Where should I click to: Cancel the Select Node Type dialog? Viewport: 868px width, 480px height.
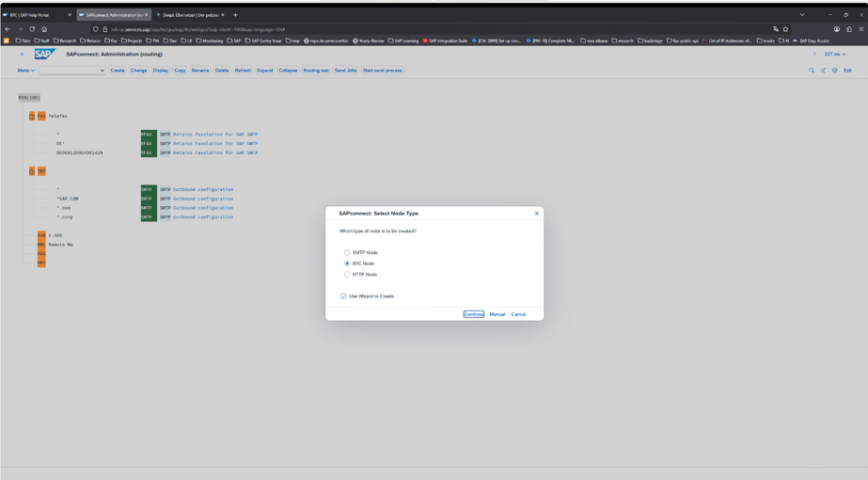[x=519, y=314]
